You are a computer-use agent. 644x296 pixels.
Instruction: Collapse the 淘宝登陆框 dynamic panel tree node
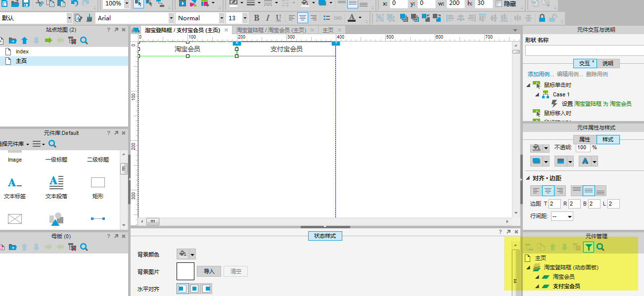(528, 267)
